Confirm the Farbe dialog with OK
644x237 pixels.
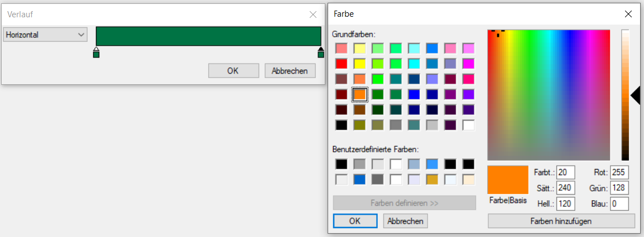[x=355, y=221]
